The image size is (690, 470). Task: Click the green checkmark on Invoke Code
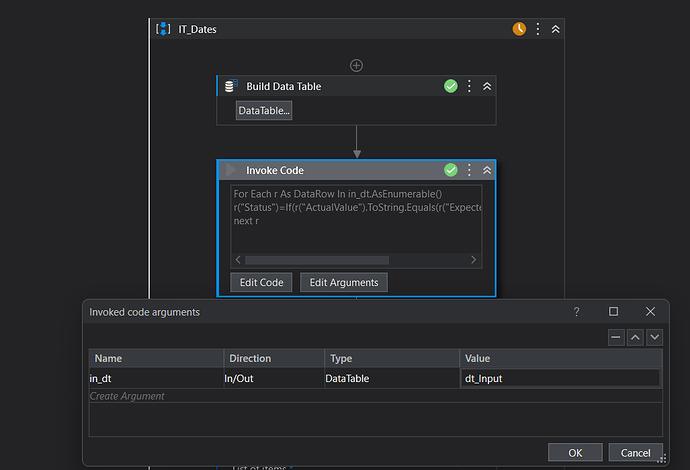coord(451,170)
